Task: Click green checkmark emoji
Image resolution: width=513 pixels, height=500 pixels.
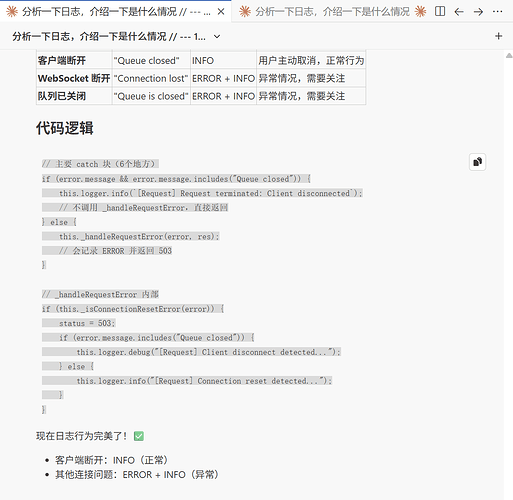Action: [139, 436]
